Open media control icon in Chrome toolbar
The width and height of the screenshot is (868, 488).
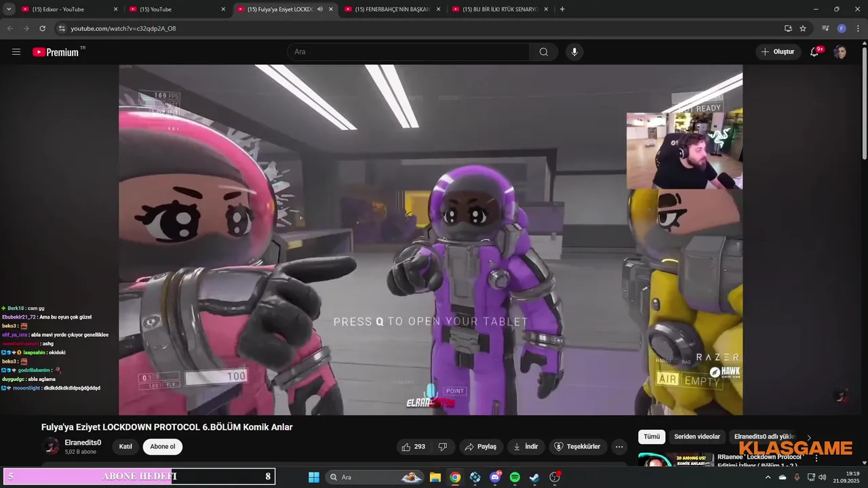(x=825, y=28)
